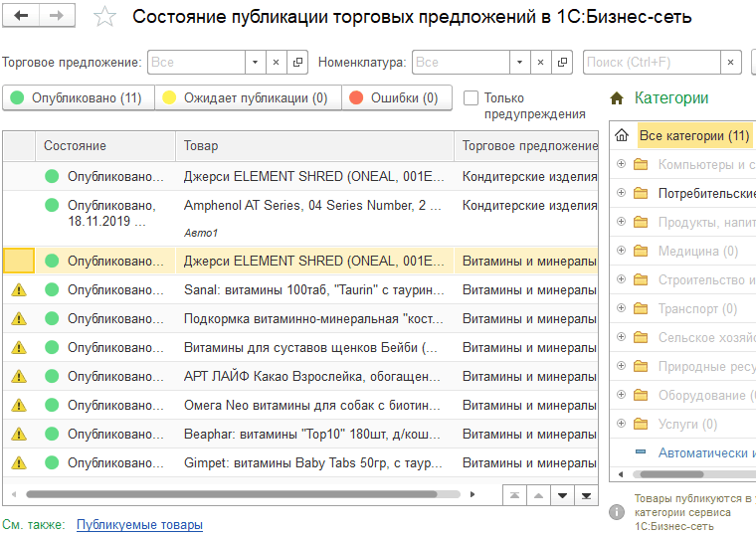Jump to the last row of the list
This screenshot has height=537, width=756.
coord(587,494)
